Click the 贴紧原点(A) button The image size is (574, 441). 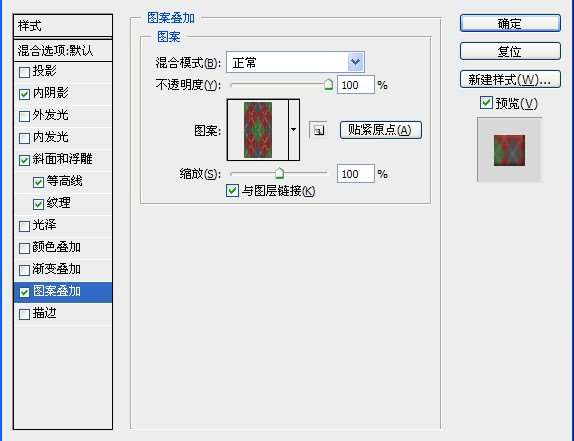point(381,130)
